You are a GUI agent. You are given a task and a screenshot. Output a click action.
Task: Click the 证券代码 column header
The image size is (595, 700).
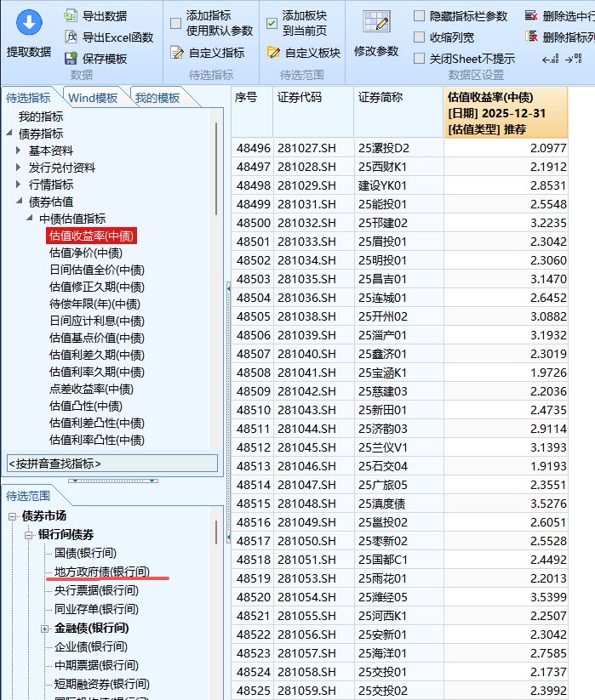299,97
